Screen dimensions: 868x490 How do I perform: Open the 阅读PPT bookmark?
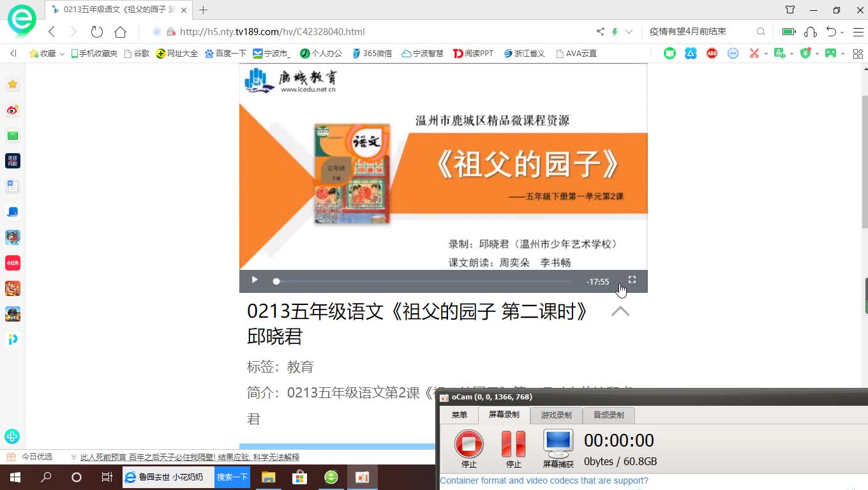pyautogui.click(x=473, y=54)
